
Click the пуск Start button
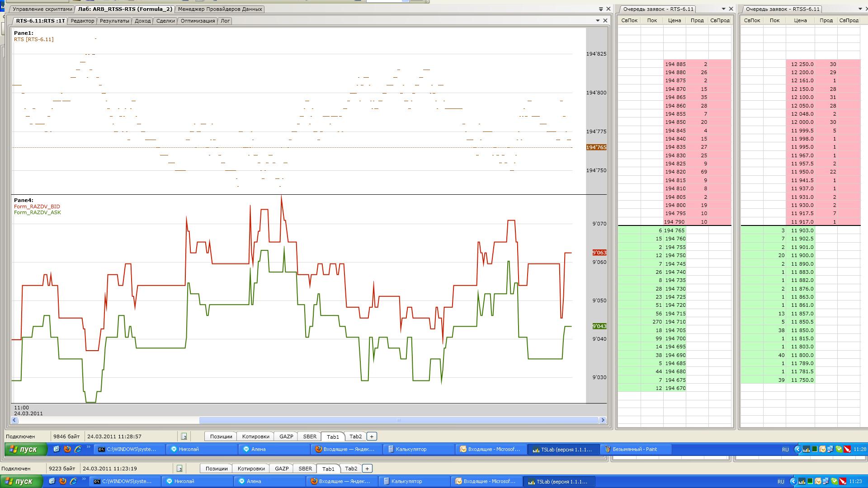25,450
